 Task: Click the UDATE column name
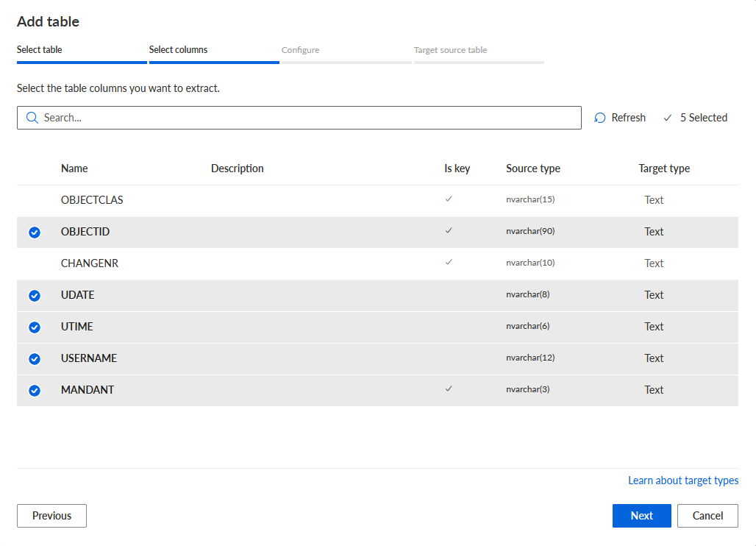(x=77, y=294)
